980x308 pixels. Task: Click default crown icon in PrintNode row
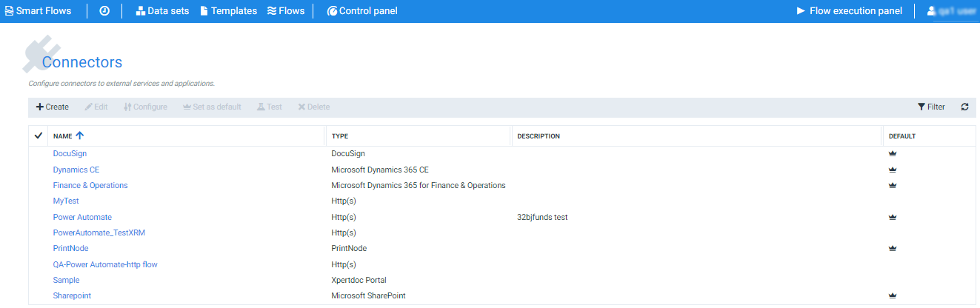coord(893,248)
